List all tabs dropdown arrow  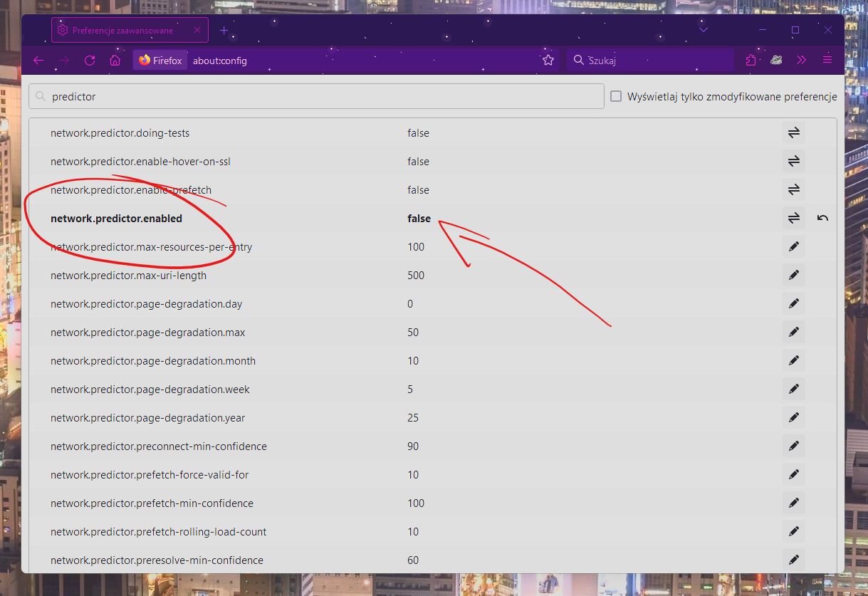click(x=704, y=31)
